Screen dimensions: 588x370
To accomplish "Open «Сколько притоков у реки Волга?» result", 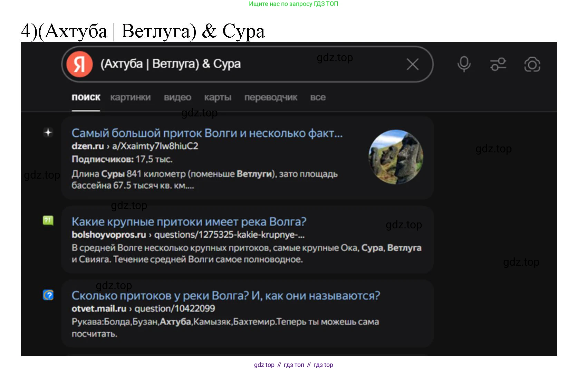I will point(226,296).
